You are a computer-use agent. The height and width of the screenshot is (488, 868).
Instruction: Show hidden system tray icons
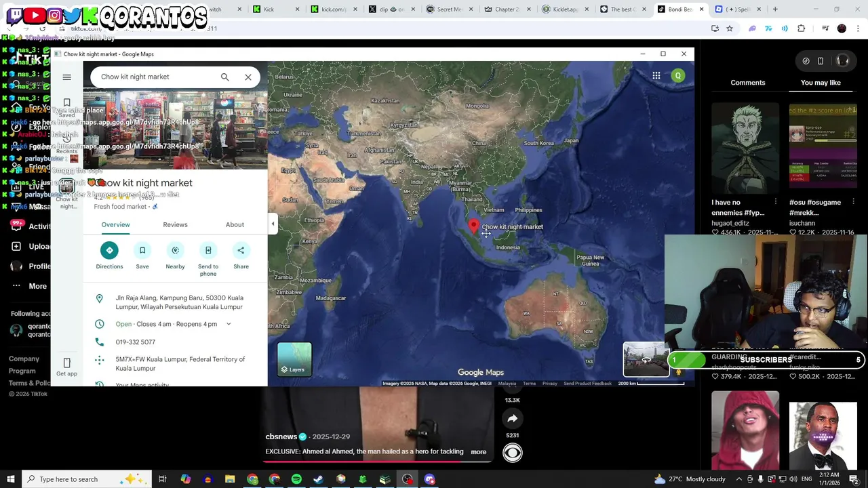click(x=739, y=479)
